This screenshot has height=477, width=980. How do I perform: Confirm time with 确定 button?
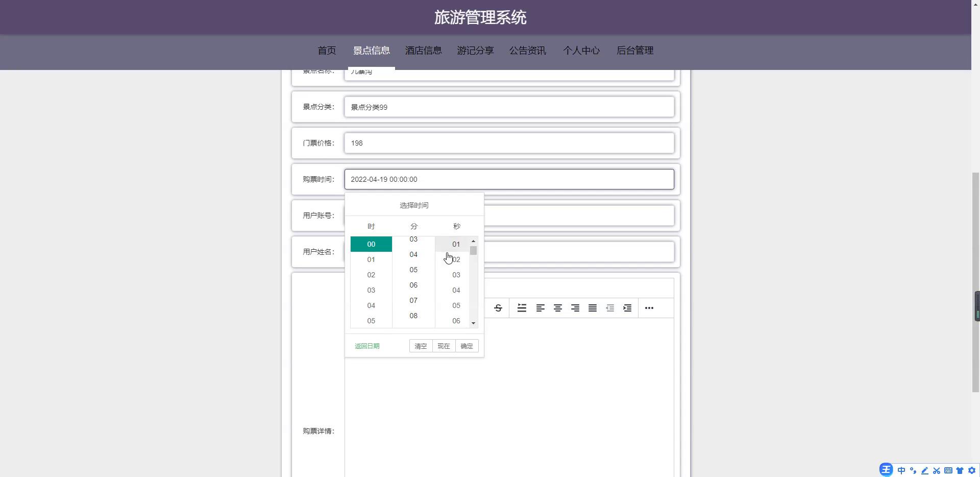click(x=467, y=346)
